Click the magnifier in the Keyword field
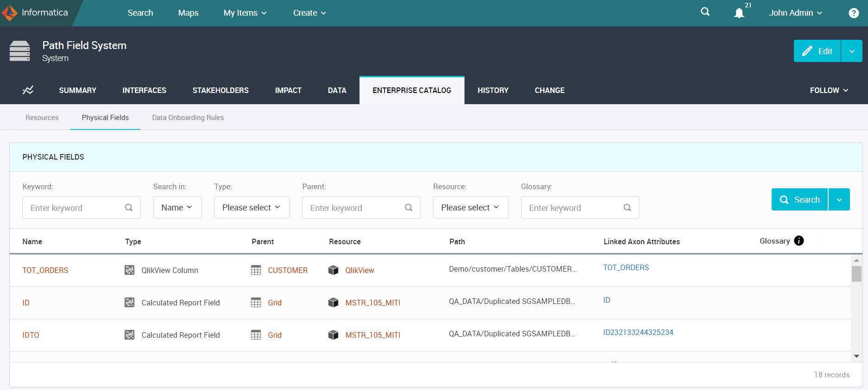The height and width of the screenshot is (390, 868). pyautogui.click(x=129, y=208)
